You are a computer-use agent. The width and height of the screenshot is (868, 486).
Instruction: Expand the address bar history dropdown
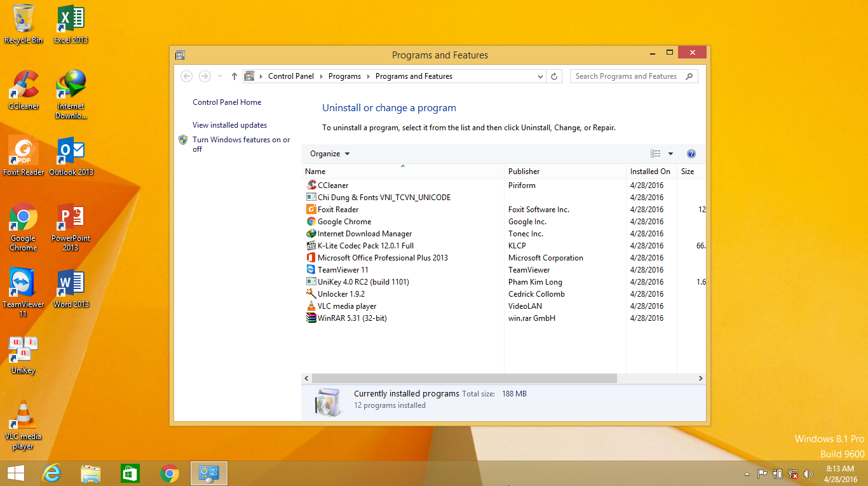coord(541,76)
